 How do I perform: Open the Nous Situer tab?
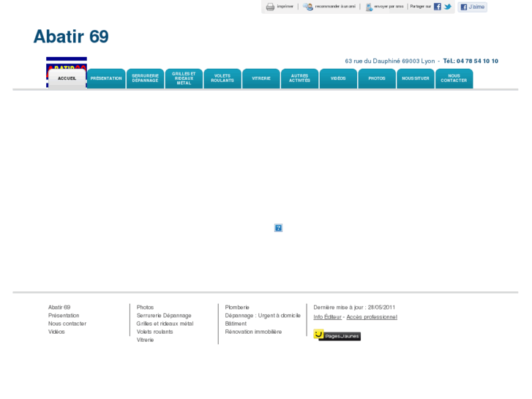[416, 78]
